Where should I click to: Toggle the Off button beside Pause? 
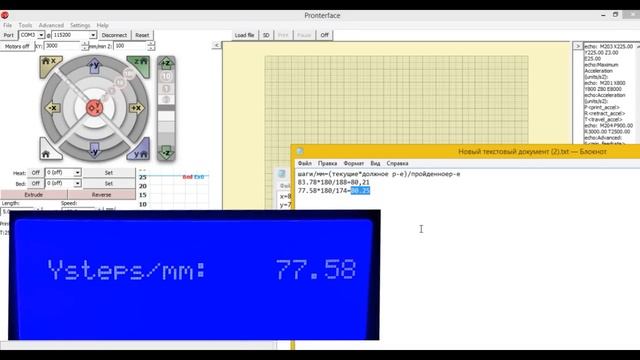pyautogui.click(x=324, y=35)
